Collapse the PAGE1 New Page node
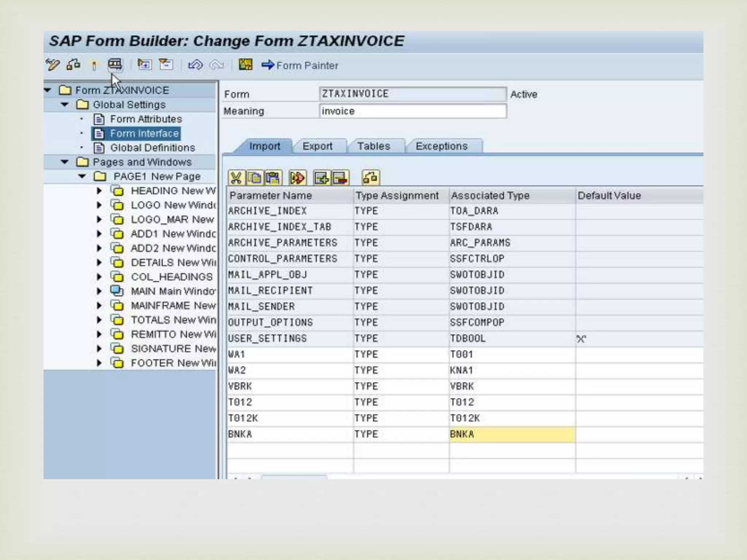This screenshot has height=560, width=747. pos(82,176)
